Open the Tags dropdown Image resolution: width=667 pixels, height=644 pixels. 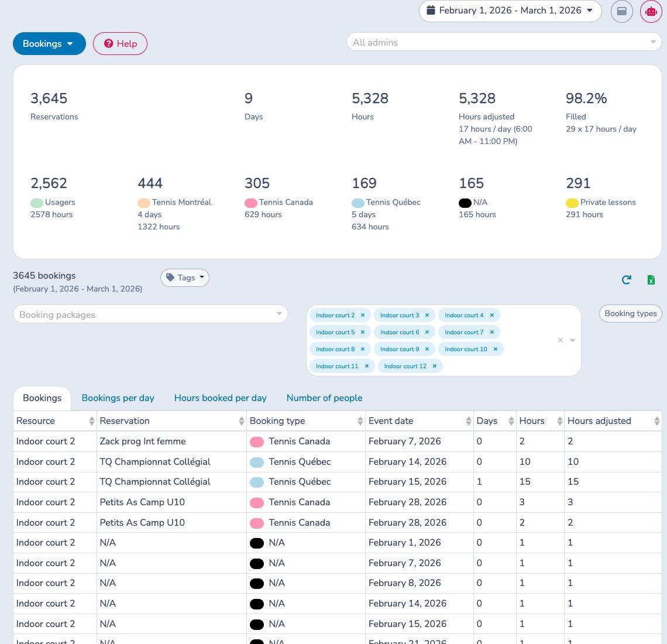[x=185, y=278]
